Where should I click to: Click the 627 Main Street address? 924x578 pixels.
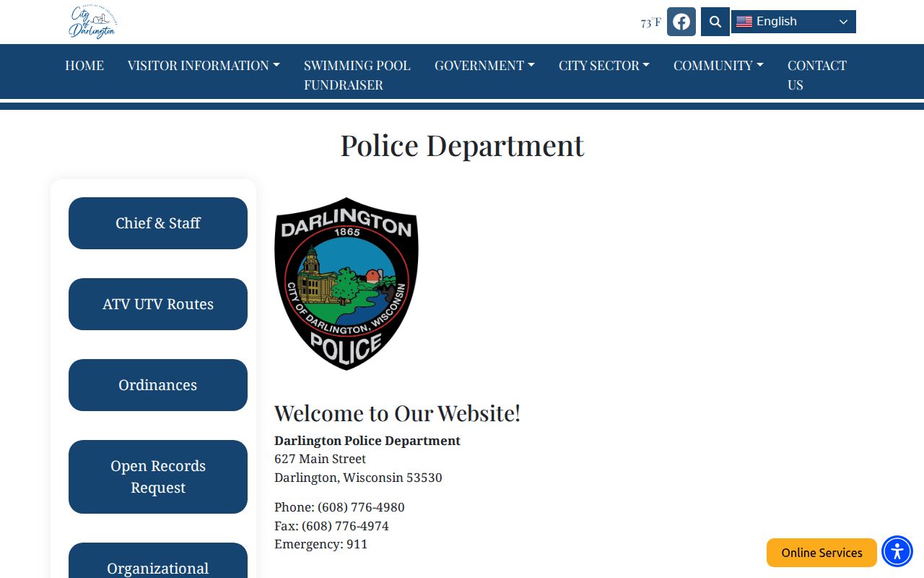[320, 459]
